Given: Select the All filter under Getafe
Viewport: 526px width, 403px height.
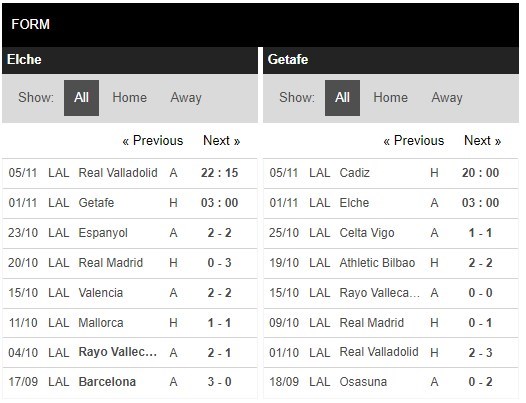Looking at the screenshot, I should tap(343, 98).
